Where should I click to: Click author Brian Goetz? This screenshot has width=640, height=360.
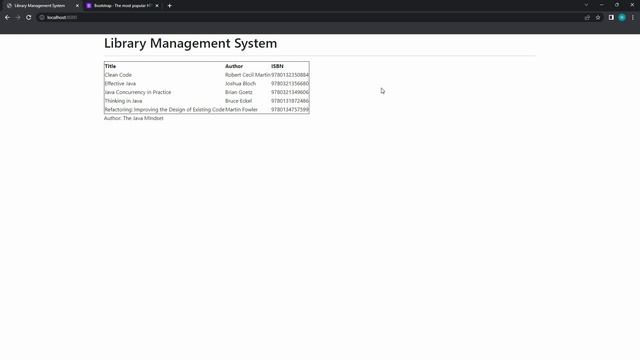(x=239, y=92)
